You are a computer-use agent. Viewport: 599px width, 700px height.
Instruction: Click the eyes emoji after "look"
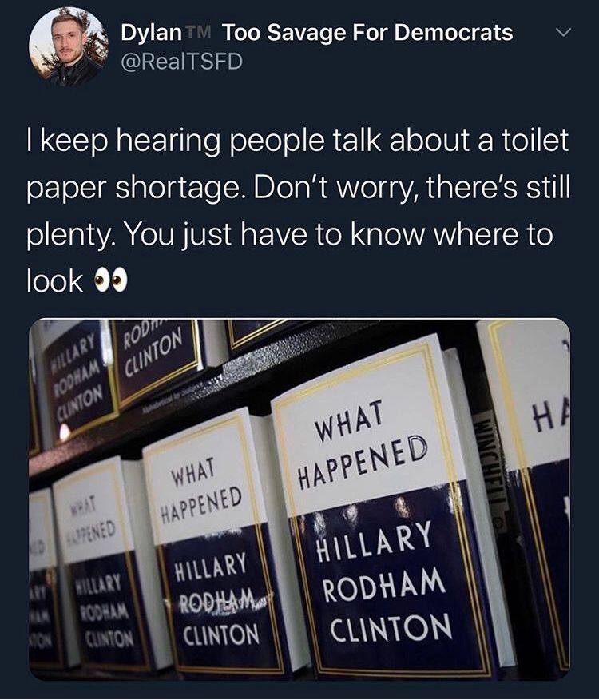(109, 281)
